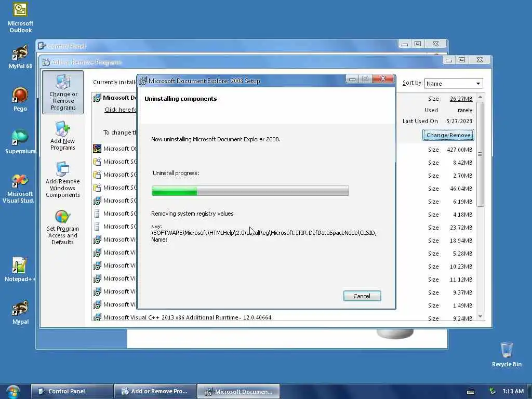Click 2.70MB size value
The height and width of the screenshot is (399, 532).
click(x=462, y=176)
